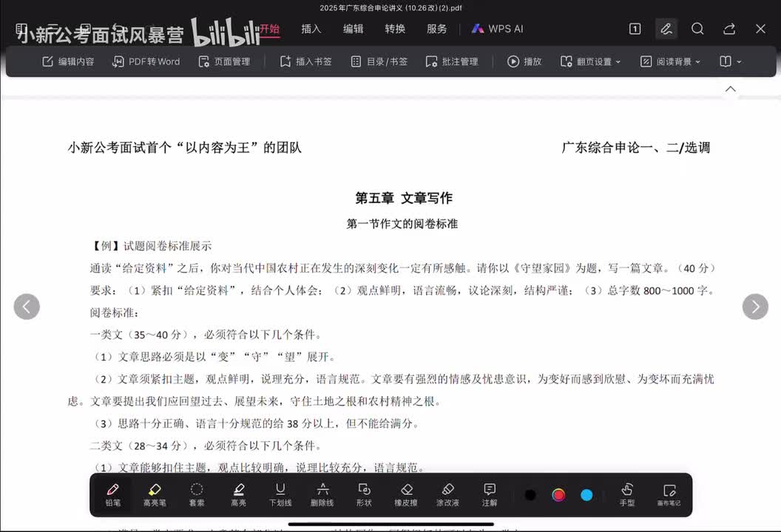This screenshot has width=781, height=532.
Task: Click the 【例】试题阅卷标准展示 line
Action: pos(151,246)
